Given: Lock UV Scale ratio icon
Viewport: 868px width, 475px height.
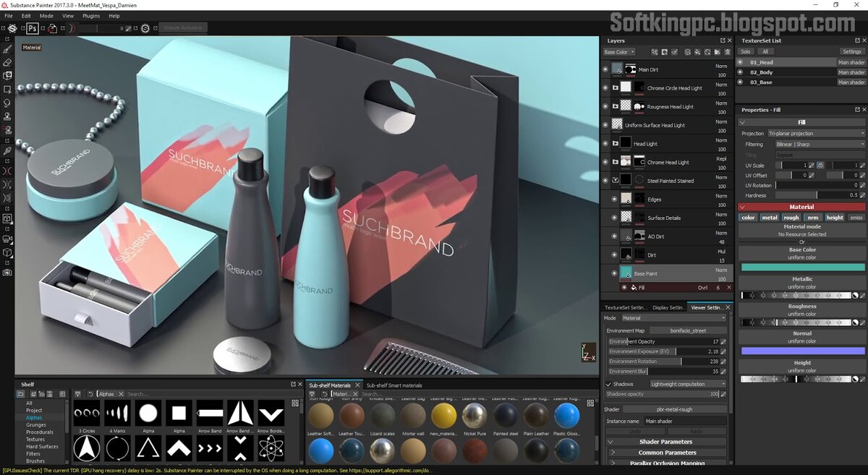Looking at the screenshot, I should [820, 166].
